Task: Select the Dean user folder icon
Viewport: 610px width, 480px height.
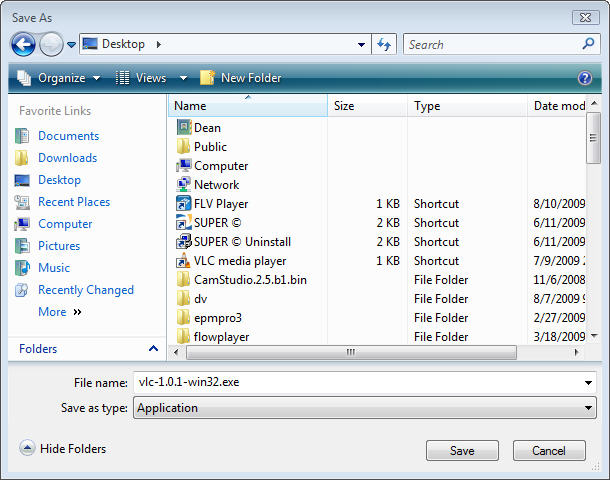Action: 184,127
